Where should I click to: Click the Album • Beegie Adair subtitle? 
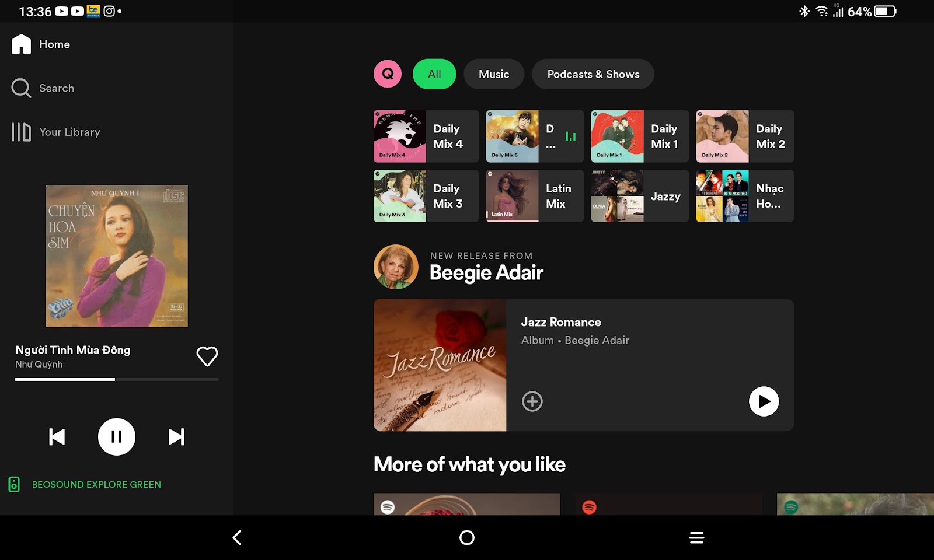(x=575, y=340)
